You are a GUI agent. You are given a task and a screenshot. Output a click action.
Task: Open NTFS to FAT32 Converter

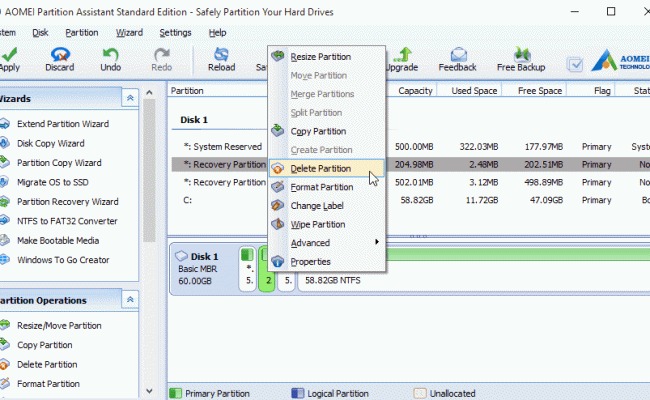coord(67,221)
